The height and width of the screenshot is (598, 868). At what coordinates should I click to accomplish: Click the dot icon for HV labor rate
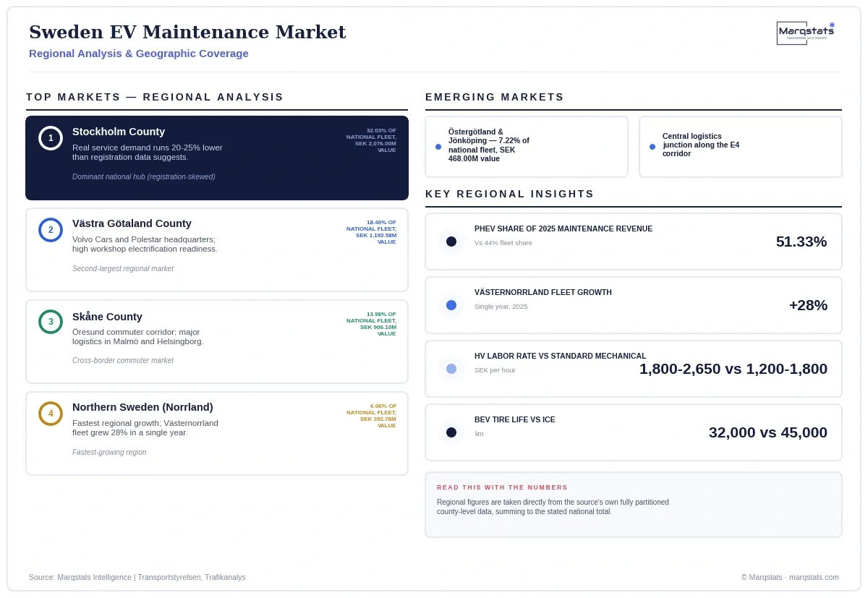tap(451, 369)
